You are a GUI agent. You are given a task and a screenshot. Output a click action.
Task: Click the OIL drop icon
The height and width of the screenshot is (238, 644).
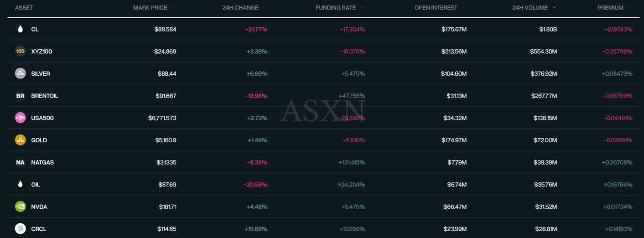click(20, 185)
